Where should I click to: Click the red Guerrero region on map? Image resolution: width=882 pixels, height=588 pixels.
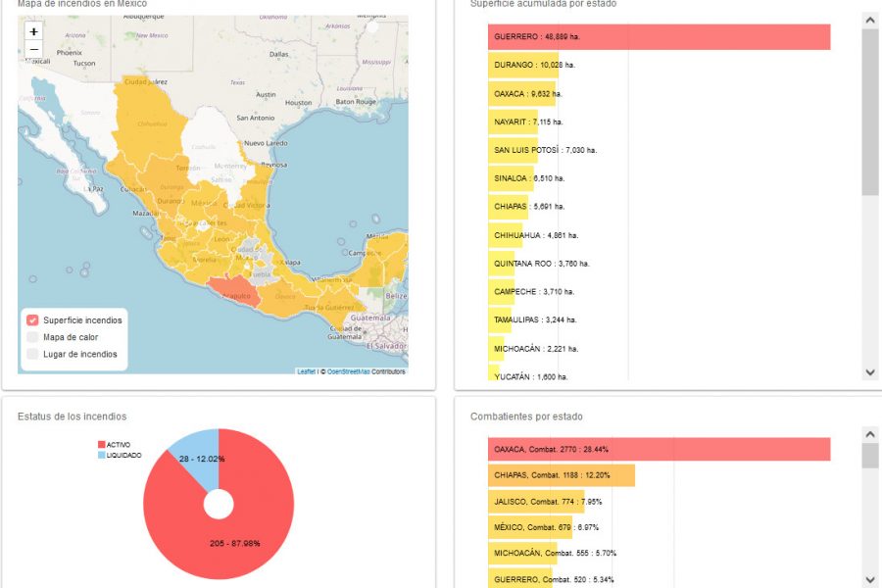[x=235, y=289]
